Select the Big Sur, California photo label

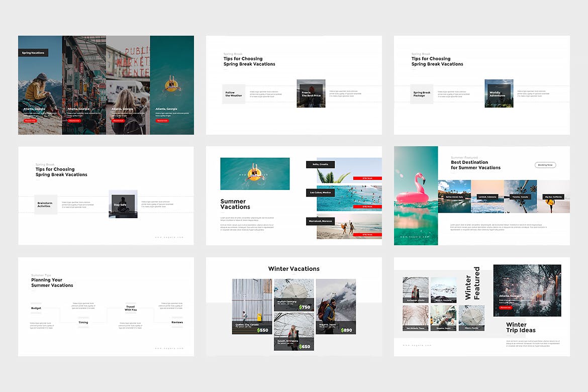[553, 197]
